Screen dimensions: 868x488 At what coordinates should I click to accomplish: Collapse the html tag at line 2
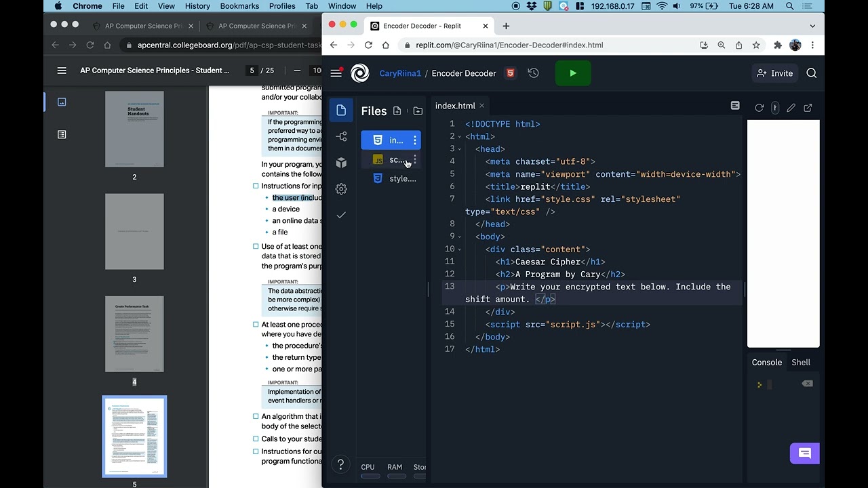pyautogui.click(x=460, y=137)
